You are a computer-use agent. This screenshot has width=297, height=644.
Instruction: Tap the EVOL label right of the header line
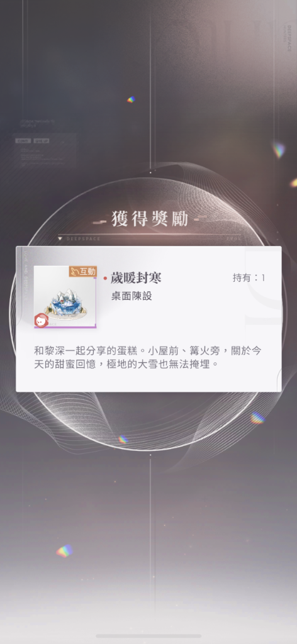[234, 238]
